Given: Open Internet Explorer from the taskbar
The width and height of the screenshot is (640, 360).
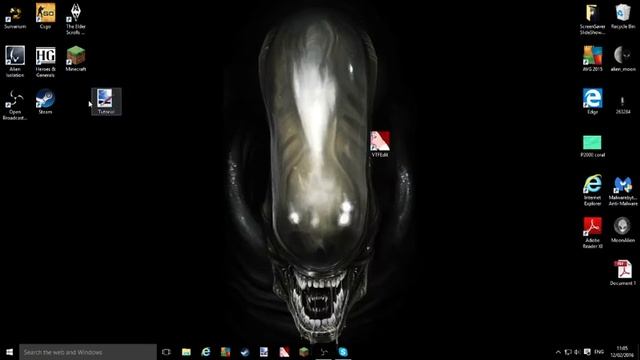Looking at the screenshot, I should click(206, 352).
